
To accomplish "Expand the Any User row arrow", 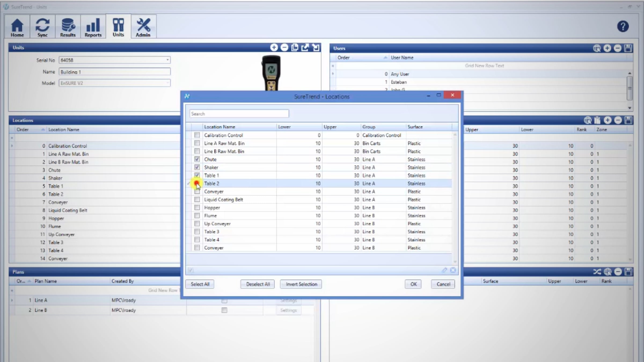I will (x=333, y=74).
